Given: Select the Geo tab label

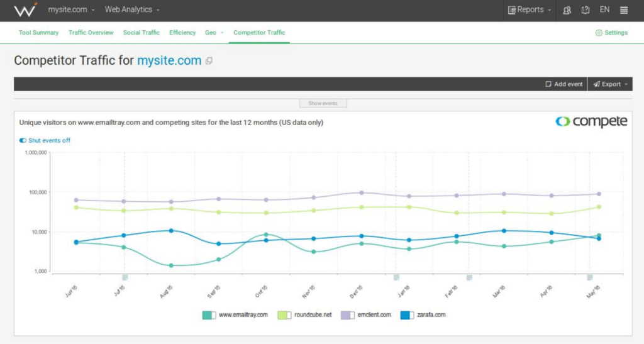Looking at the screenshot, I should [x=211, y=33].
